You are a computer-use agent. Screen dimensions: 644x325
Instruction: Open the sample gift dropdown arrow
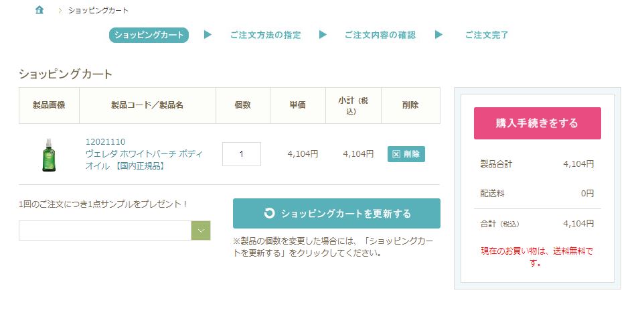201,231
